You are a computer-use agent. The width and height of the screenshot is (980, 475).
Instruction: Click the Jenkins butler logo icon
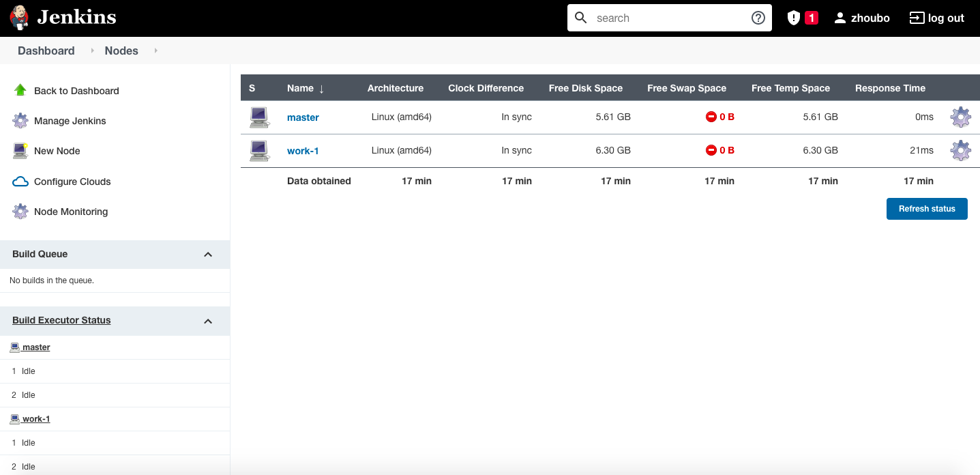tap(20, 18)
